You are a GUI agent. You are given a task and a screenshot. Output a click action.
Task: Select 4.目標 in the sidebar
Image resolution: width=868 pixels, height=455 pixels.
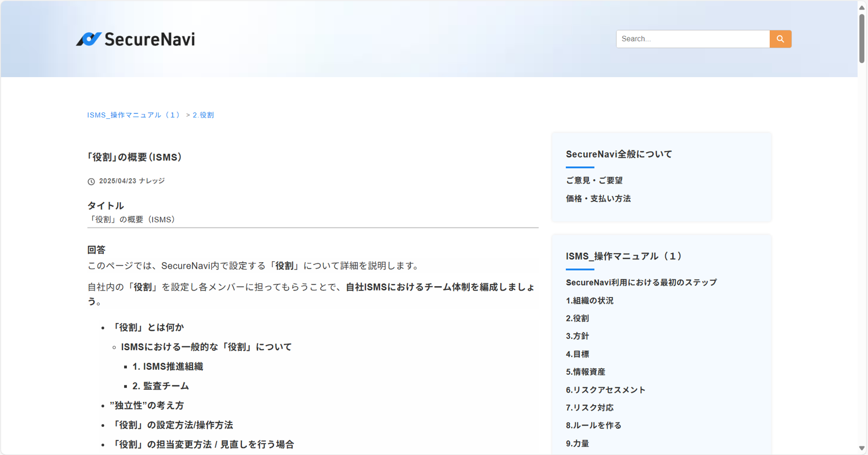click(577, 354)
